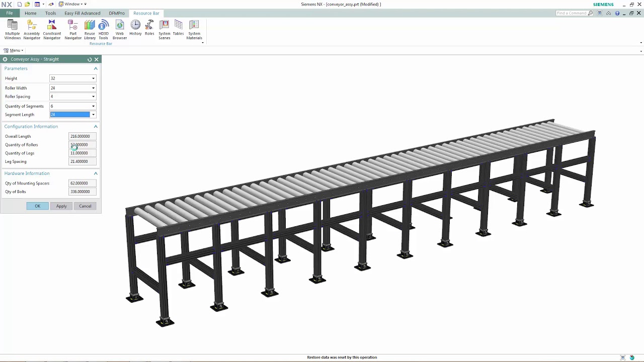Open the History panel
This screenshot has width=644, height=362.
point(135,28)
